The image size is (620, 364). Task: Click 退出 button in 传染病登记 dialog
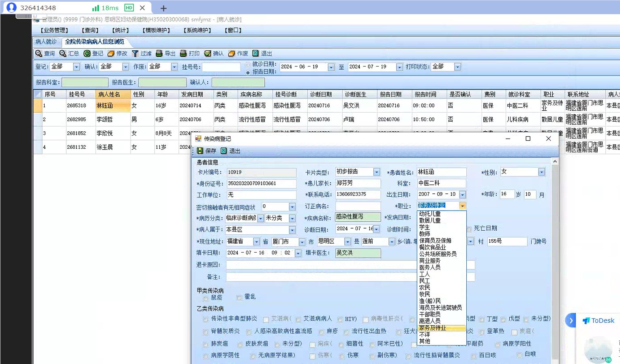coord(231,151)
